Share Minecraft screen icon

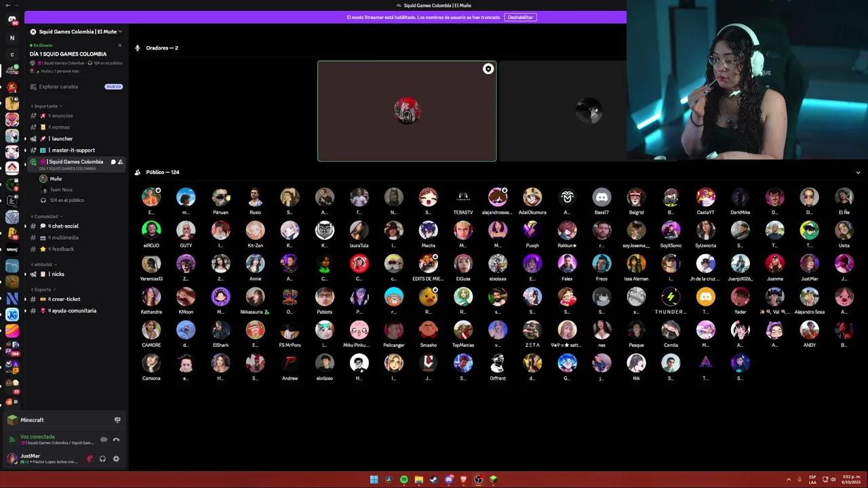click(x=117, y=420)
